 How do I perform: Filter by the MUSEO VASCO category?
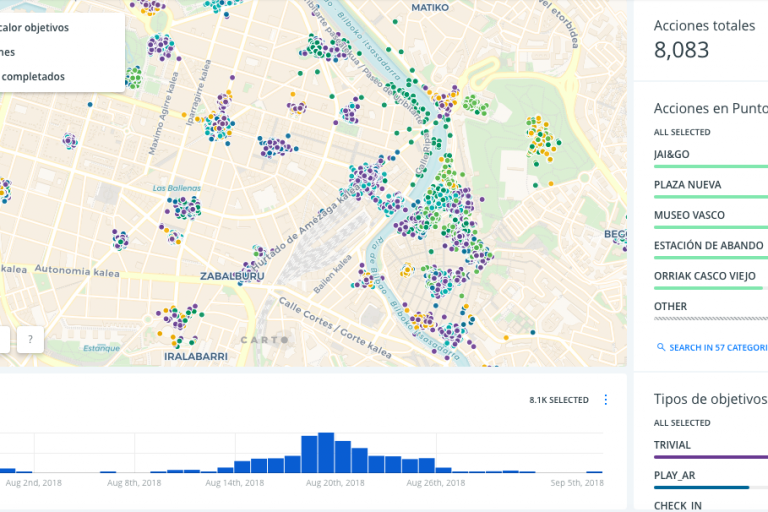point(689,215)
